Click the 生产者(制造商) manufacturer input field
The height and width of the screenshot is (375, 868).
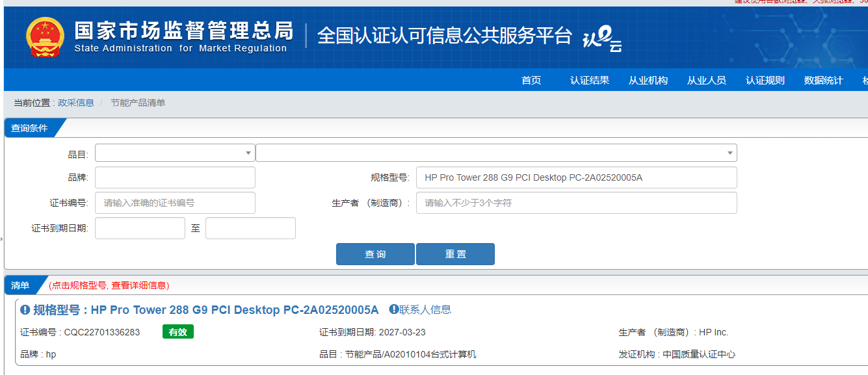577,203
